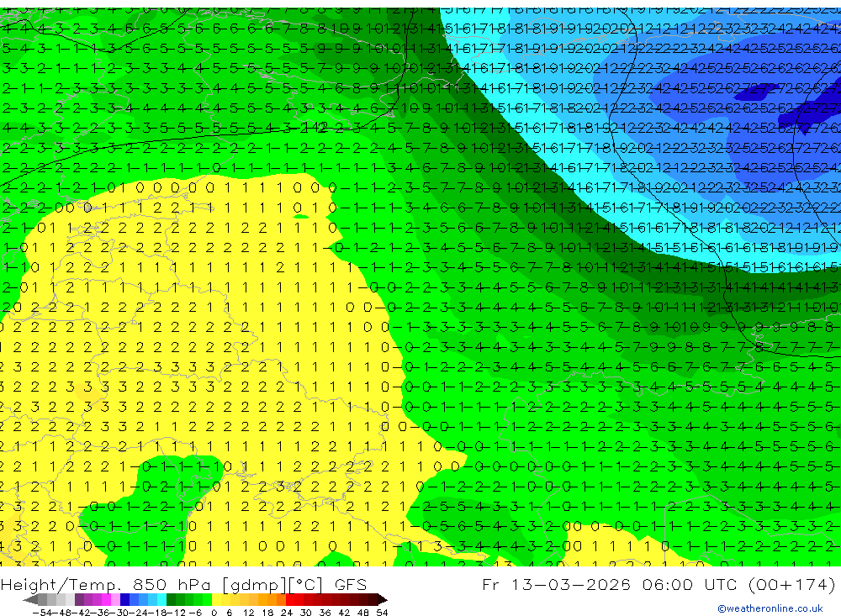This screenshot has width=841, height=616.
Task: Open the weatheronline.co.uk copyright link
Action: coord(770,608)
